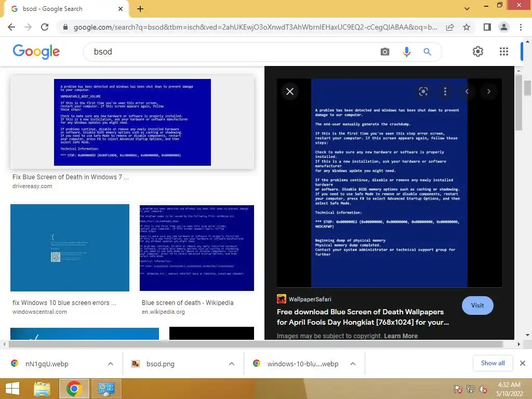Click Chrome icon on the taskbar
Screen dimensions: 532x399
pyautogui.click(x=74, y=389)
